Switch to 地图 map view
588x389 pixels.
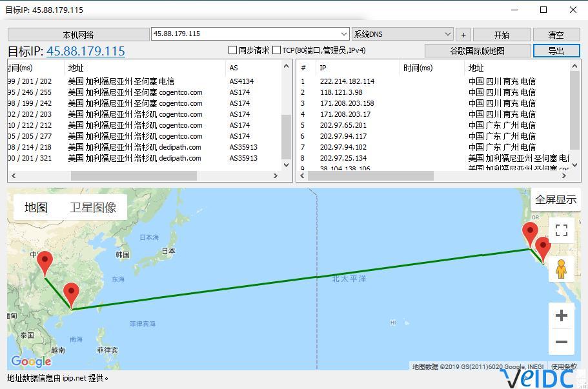click(36, 207)
